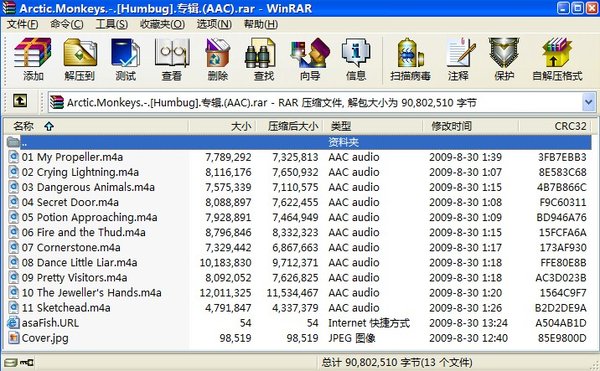
Task: Show archive 信息 (Info)
Action: (x=356, y=59)
